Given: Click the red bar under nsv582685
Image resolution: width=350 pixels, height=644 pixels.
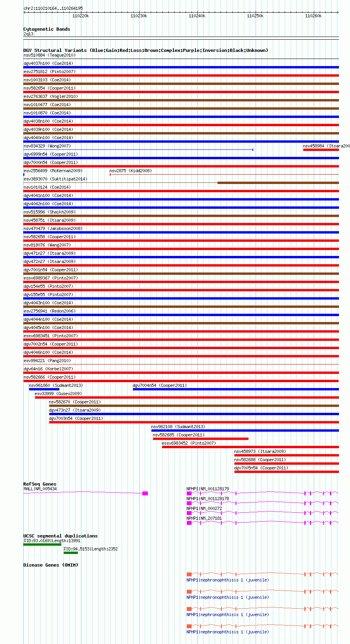Looking at the screenshot, I should tap(201, 439).
